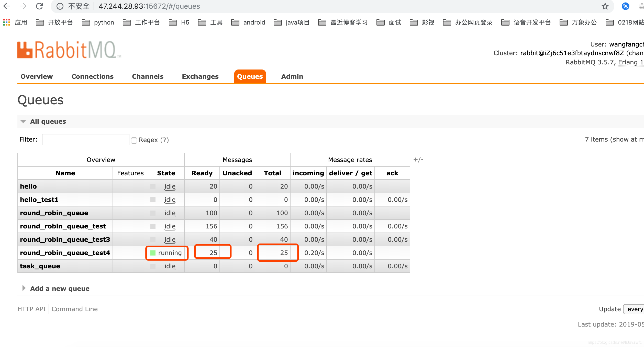Enable Regex filter checkbox
The width and height of the screenshot is (644, 347).
click(x=134, y=140)
